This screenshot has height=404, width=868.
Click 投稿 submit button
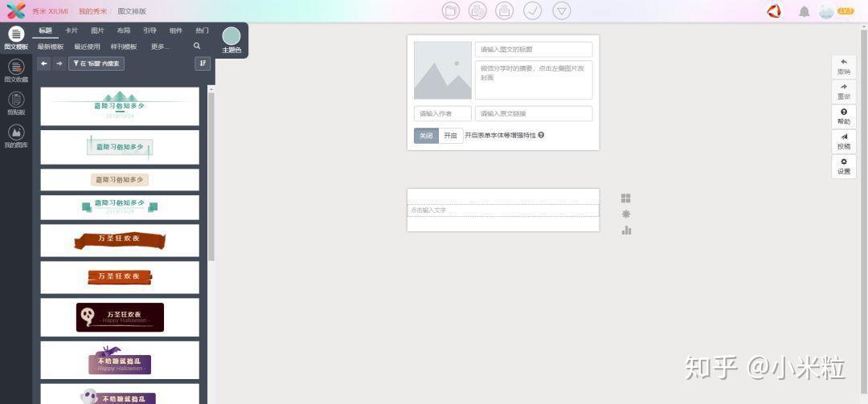844,141
